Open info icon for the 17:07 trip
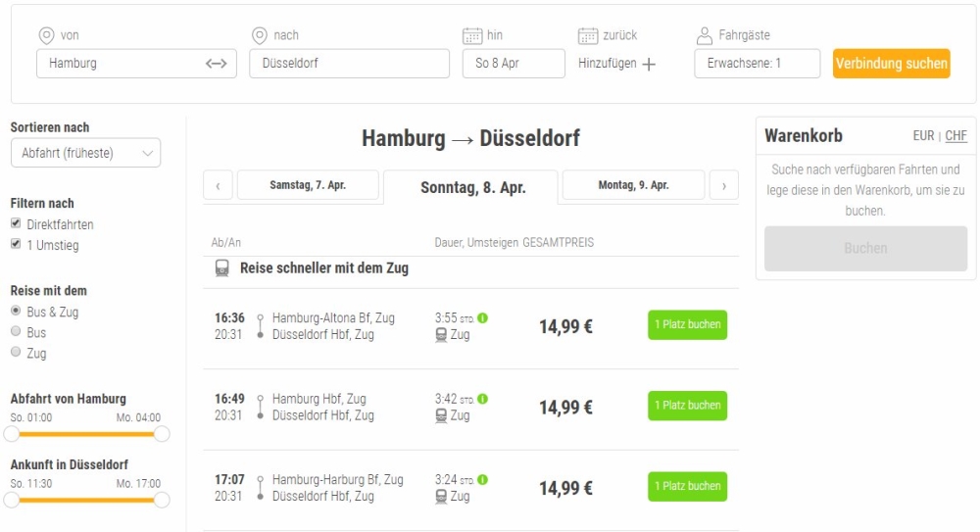This screenshot has height=532, width=980. (x=482, y=479)
